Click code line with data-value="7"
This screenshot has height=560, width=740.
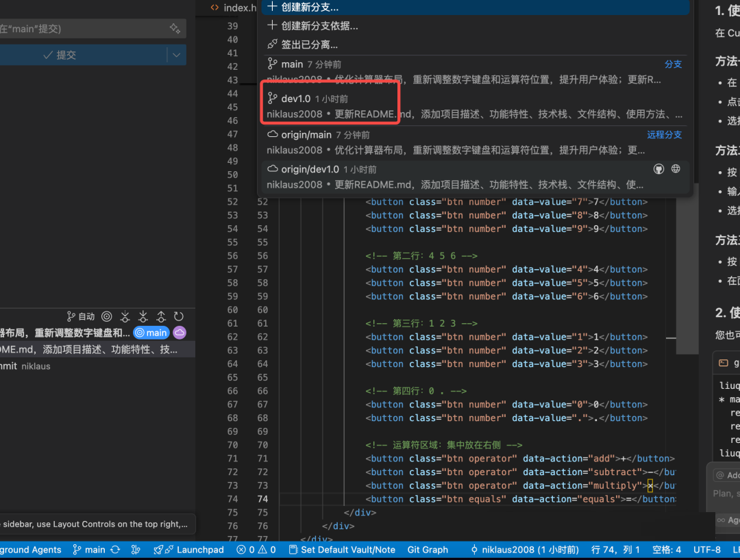tap(506, 202)
